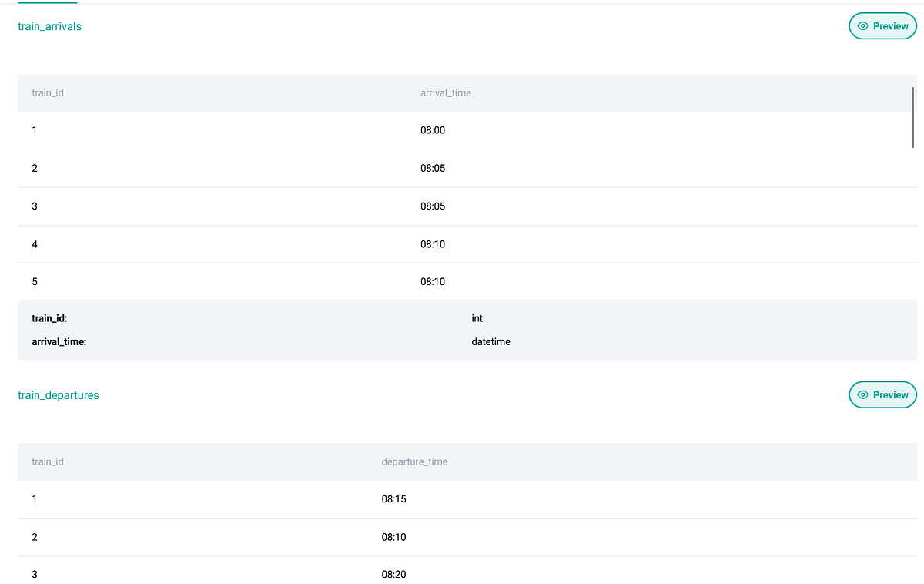The image size is (924, 584).
Task: Select arrival time 08:05 for train 2
Action: click(433, 168)
